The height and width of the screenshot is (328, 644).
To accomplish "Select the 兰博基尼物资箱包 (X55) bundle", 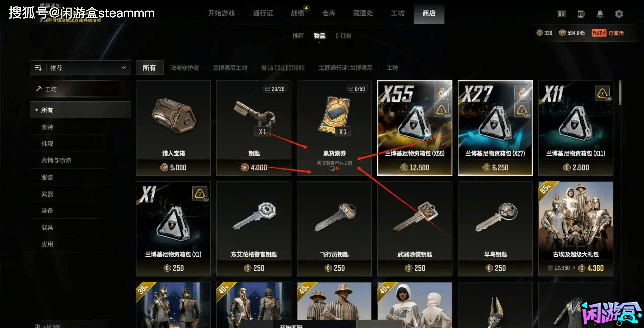I will pos(415,128).
